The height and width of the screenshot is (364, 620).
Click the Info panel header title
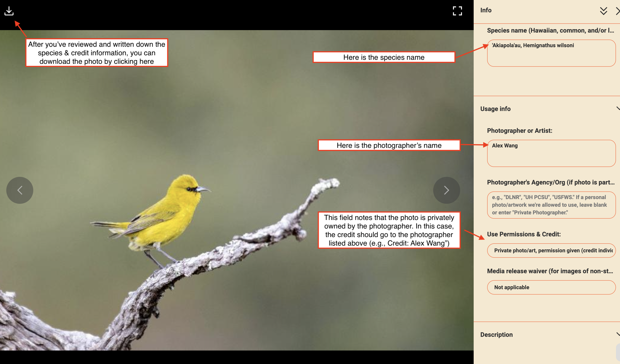coord(486,10)
